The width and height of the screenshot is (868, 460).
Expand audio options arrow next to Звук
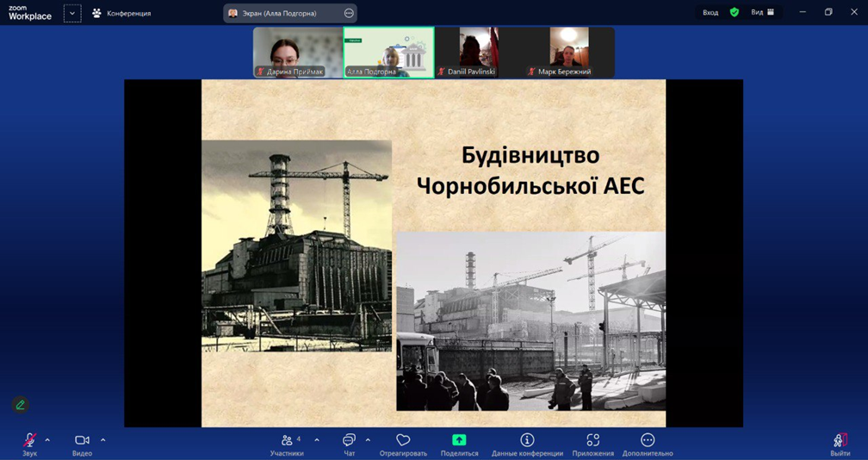pyautogui.click(x=47, y=440)
